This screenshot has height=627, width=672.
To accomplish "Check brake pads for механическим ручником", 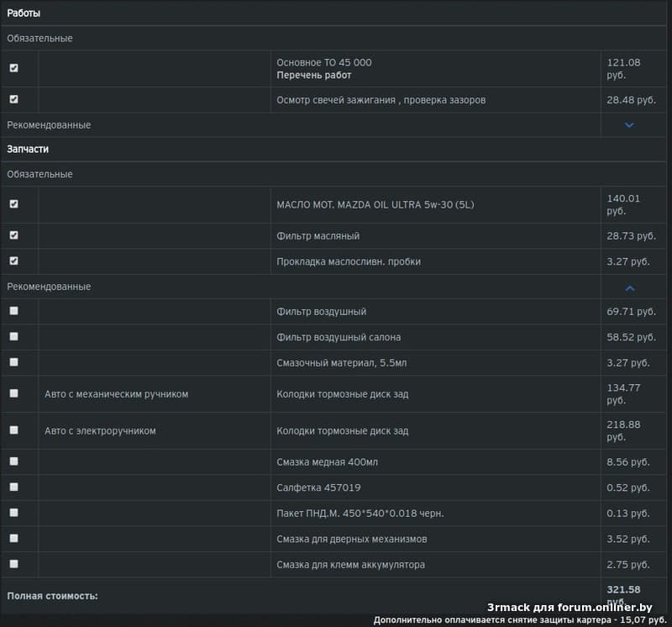I will 13,393.
